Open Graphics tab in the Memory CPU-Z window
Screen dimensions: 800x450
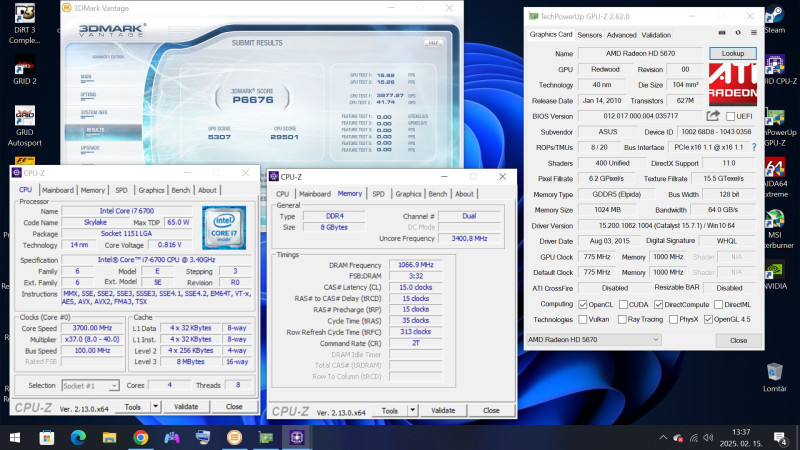[408, 194]
